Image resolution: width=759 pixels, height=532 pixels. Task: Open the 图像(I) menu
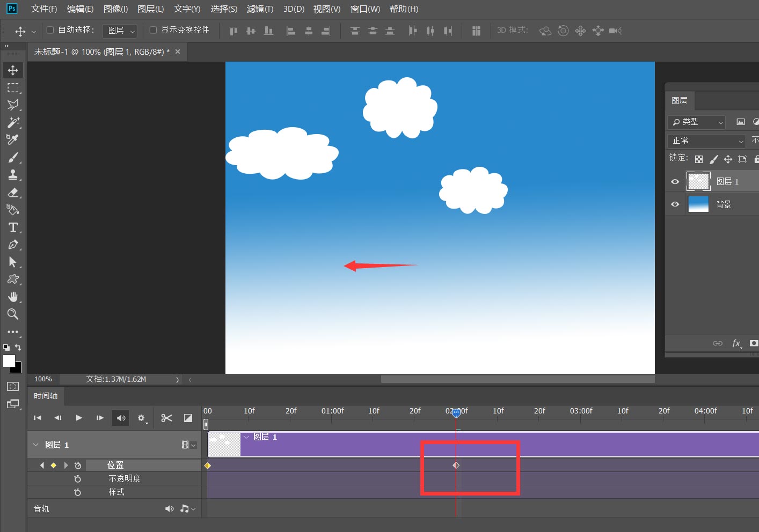[x=115, y=9]
